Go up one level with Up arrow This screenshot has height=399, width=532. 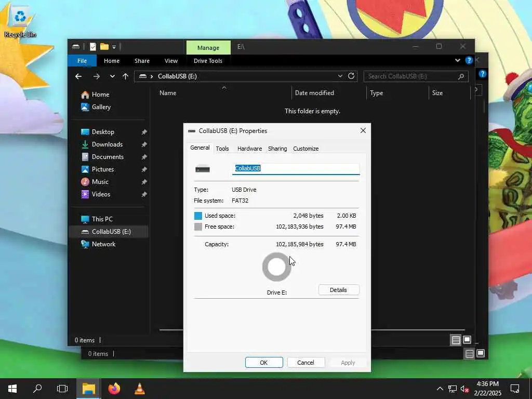(x=126, y=76)
